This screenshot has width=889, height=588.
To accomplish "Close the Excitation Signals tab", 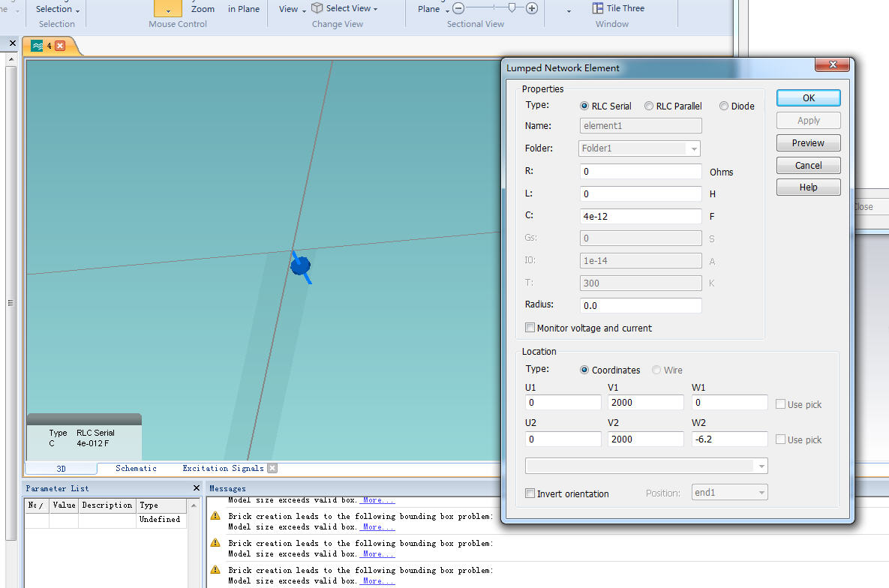I will [x=272, y=468].
